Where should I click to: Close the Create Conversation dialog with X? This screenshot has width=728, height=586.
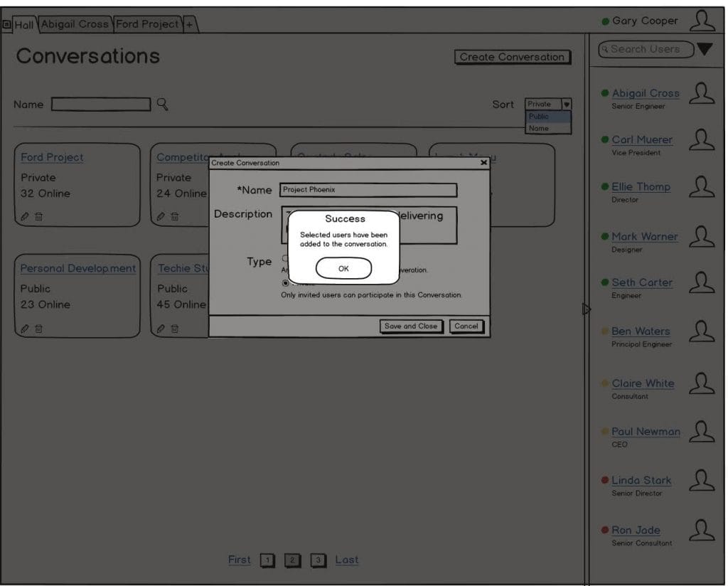(483, 163)
